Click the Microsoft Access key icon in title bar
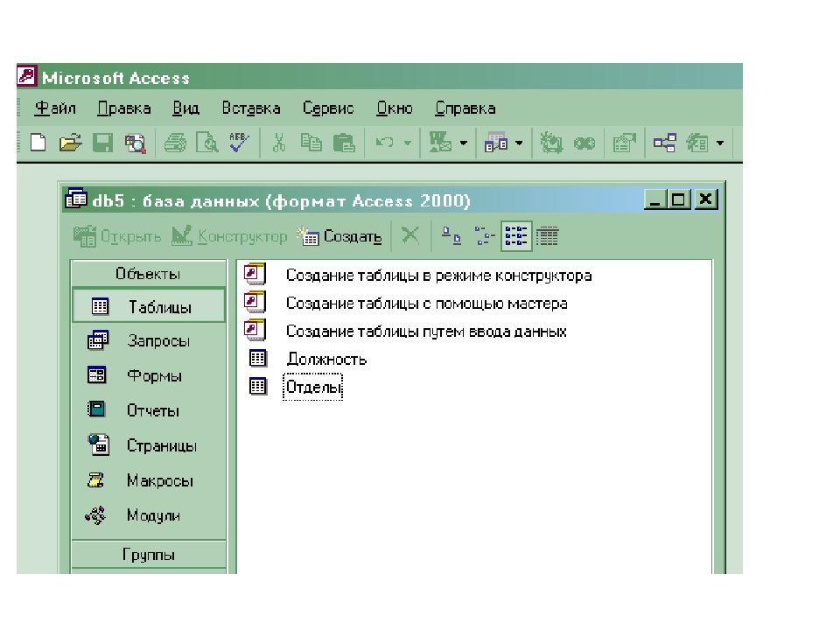This screenshot has width=840, height=630. point(27,76)
